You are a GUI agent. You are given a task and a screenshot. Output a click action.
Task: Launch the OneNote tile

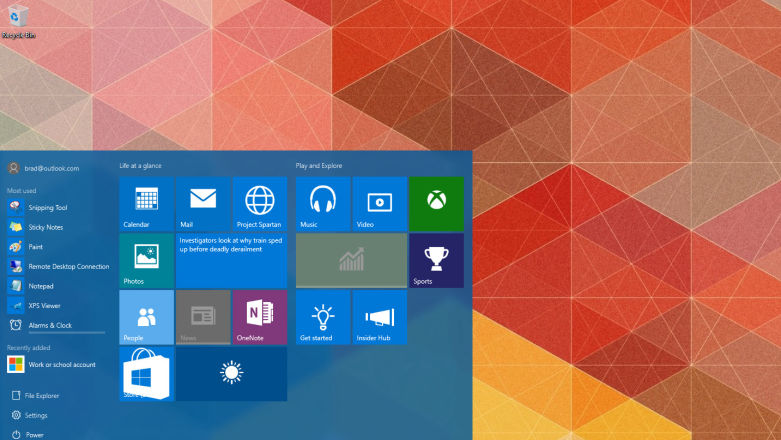[x=260, y=317]
